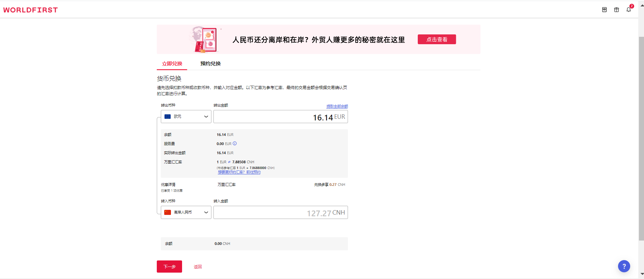Image resolution: width=644 pixels, height=279 pixels.
Task: Click the 下一步 button
Action: point(169,267)
